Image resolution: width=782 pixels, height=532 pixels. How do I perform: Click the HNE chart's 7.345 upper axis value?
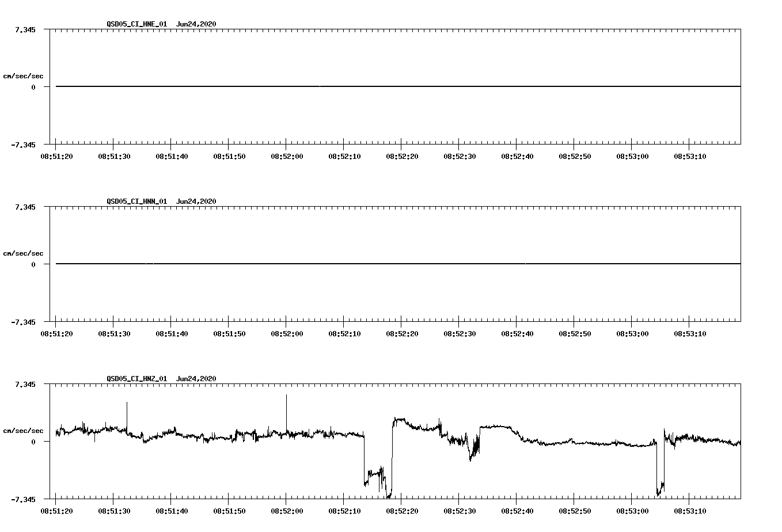(x=25, y=29)
